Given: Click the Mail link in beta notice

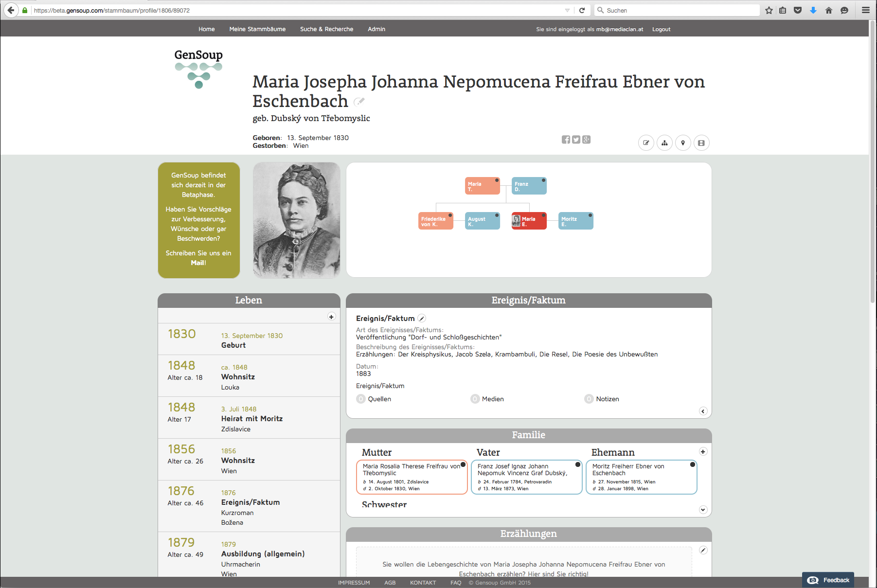Looking at the screenshot, I should [x=197, y=263].
